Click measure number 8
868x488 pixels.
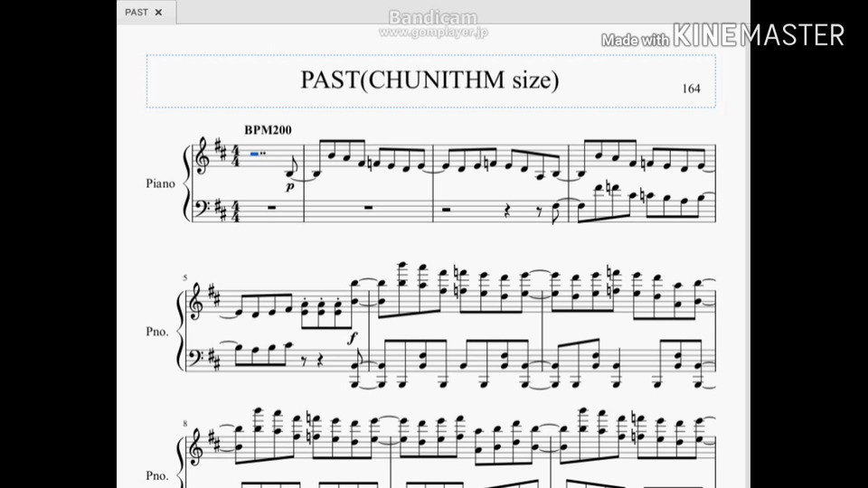(x=184, y=424)
